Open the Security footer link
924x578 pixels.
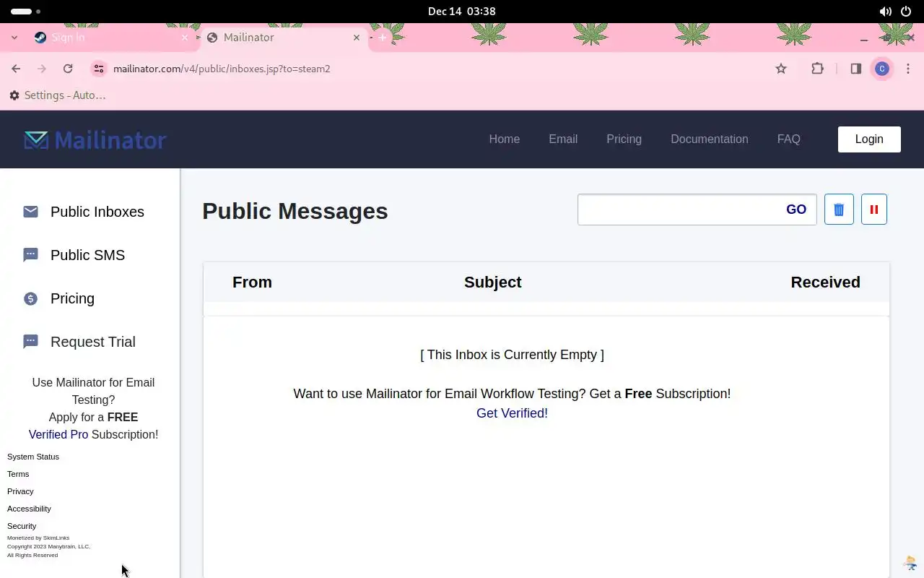[22, 526]
